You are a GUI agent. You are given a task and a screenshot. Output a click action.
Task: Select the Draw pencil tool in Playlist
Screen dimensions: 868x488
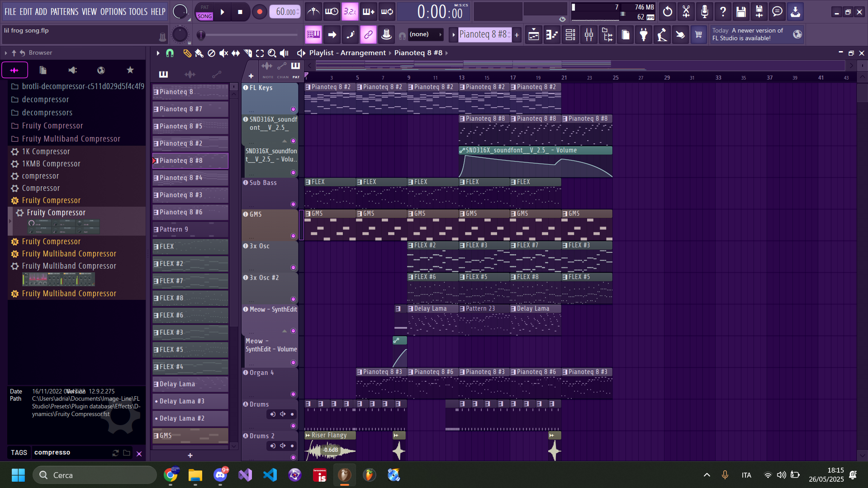pos(187,53)
